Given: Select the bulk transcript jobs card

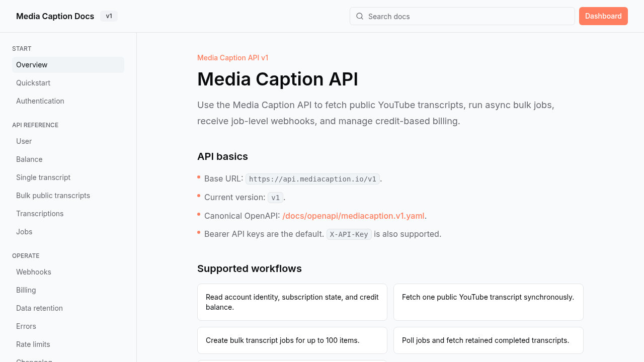Looking at the screenshot, I should pos(292,340).
